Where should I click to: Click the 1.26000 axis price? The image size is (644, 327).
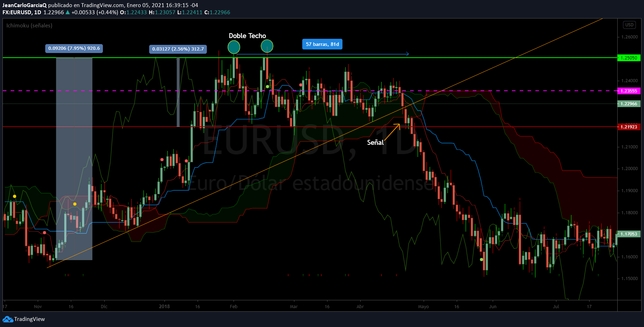[629, 37]
